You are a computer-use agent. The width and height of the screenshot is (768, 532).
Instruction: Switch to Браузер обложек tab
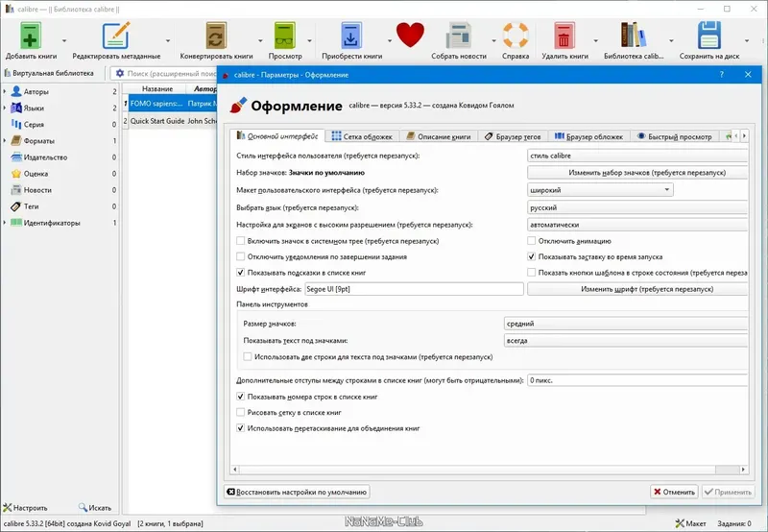588,136
